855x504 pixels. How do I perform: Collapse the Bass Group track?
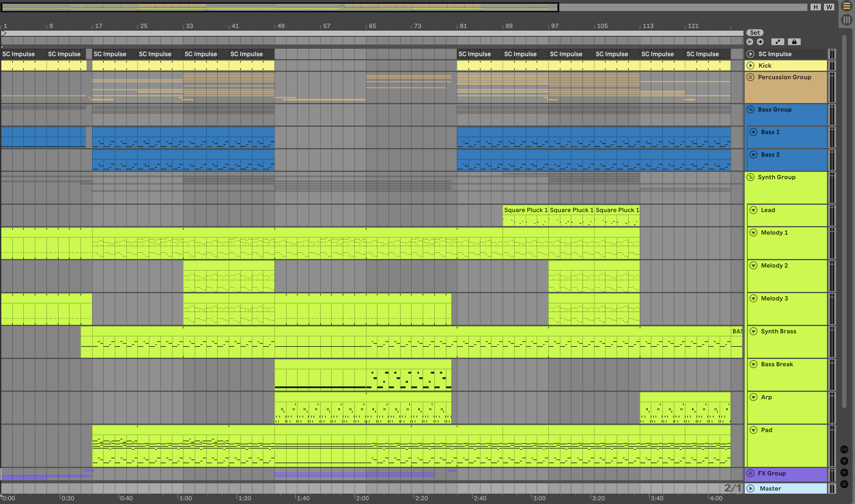click(x=751, y=109)
